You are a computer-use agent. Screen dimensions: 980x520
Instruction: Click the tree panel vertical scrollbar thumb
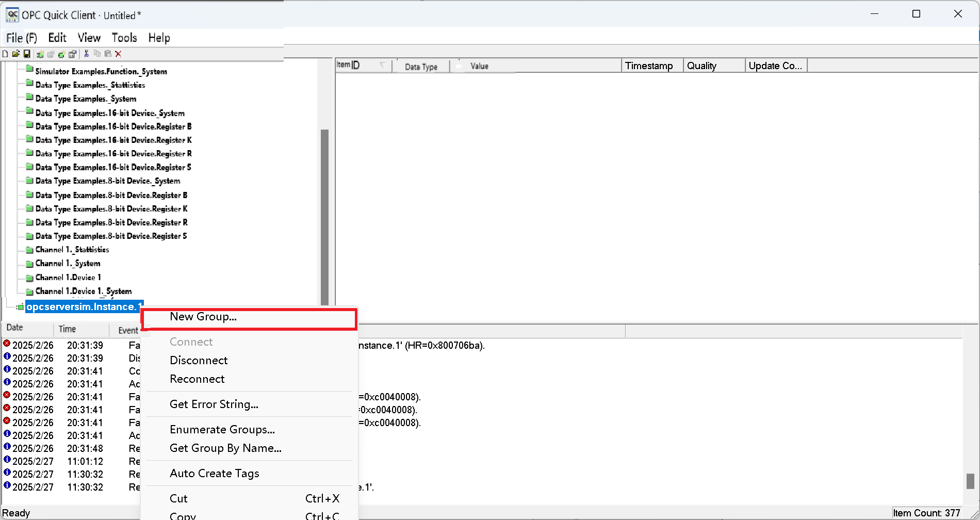click(324, 217)
